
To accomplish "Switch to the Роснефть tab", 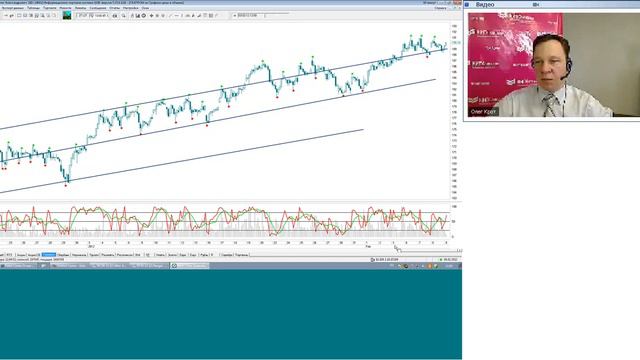I will click(x=108, y=255).
